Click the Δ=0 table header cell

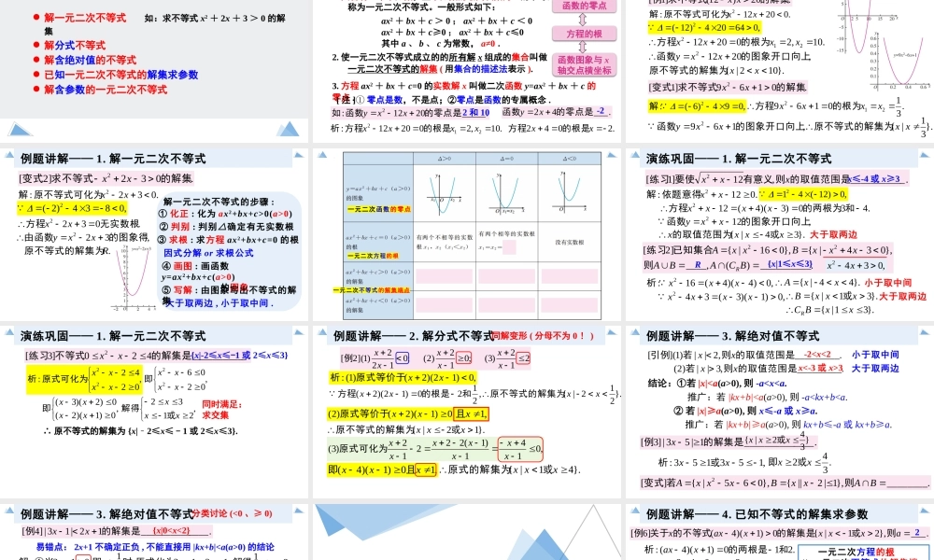[507, 159]
